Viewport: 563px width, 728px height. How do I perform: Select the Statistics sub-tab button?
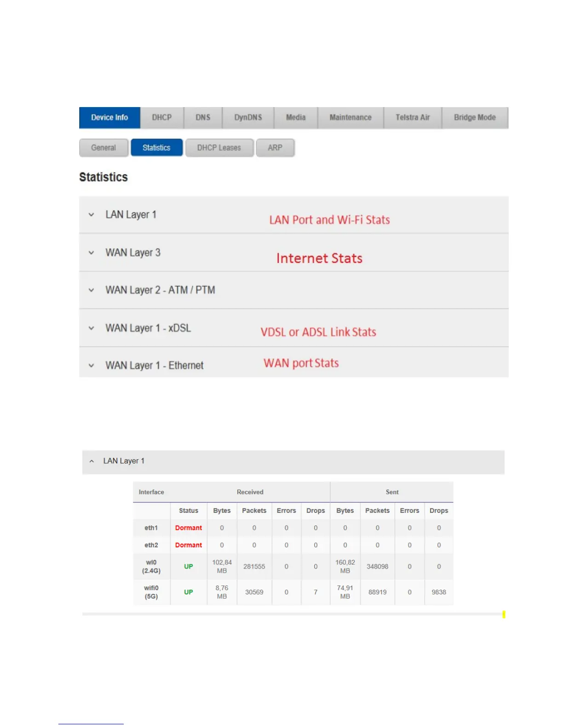pos(156,148)
